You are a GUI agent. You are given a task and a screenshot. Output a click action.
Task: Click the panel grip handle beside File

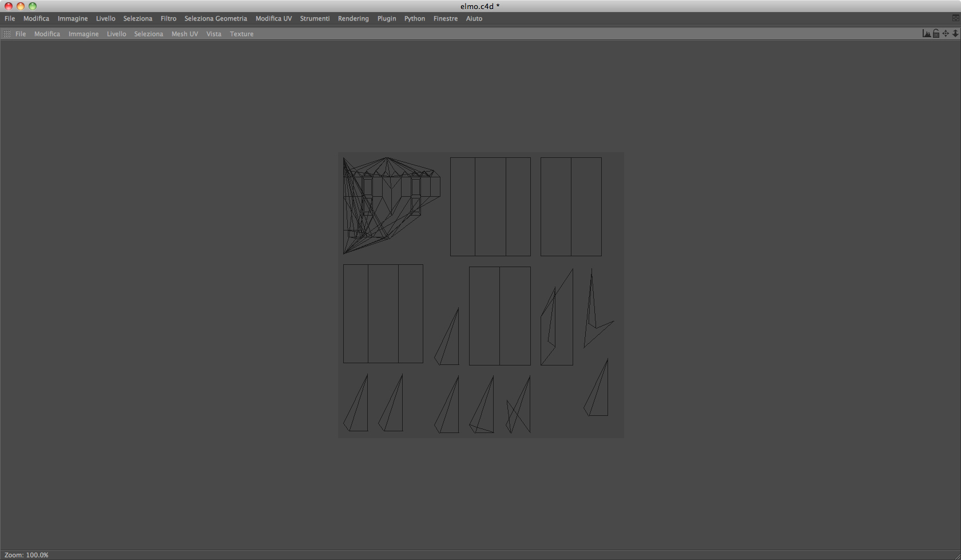pyautogui.click(x=7, y=34)
